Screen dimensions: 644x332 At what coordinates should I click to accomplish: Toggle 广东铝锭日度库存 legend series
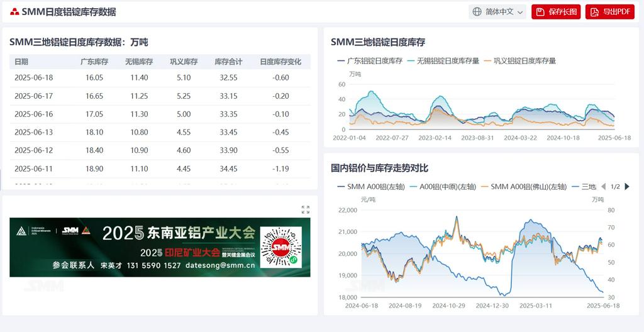coord(369,61)
